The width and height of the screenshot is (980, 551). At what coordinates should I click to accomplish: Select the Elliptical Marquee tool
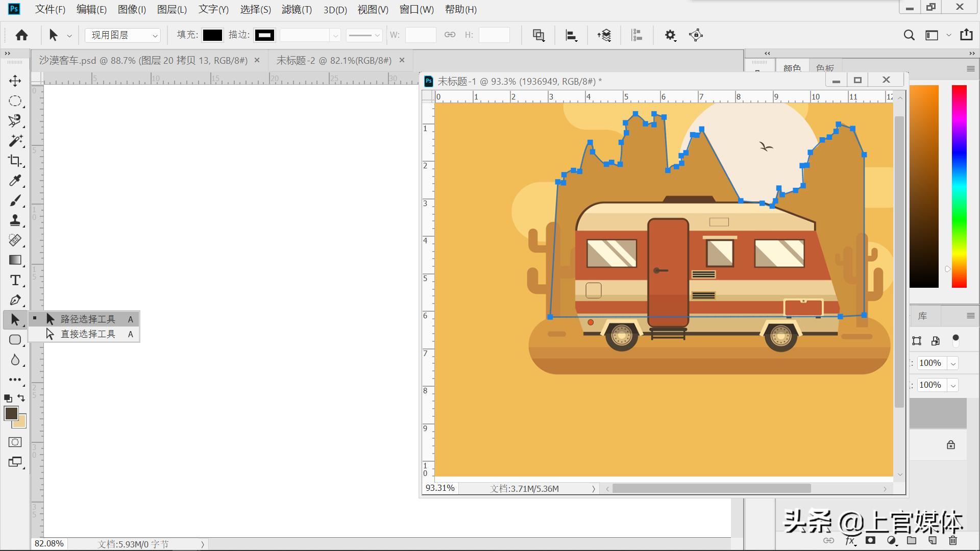(15, 101)
